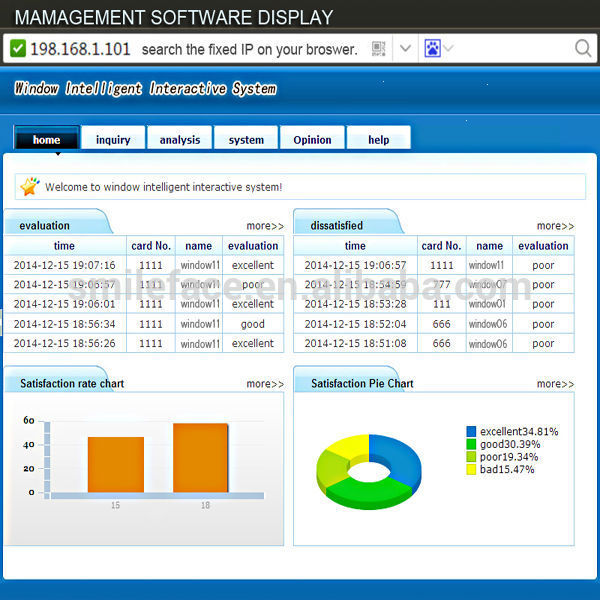This screenshot has width=600, height=600.
Task: Go to the Opinion tab
Action: point(312,138)
